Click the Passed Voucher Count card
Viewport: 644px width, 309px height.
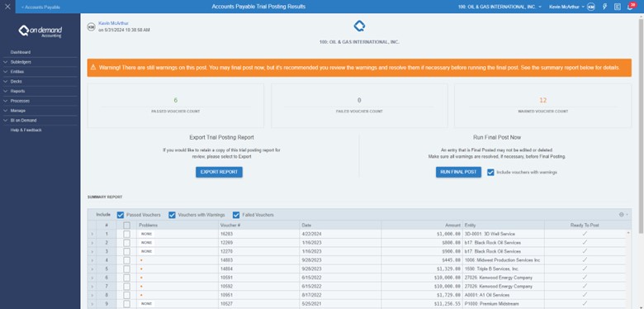[175, 106]
